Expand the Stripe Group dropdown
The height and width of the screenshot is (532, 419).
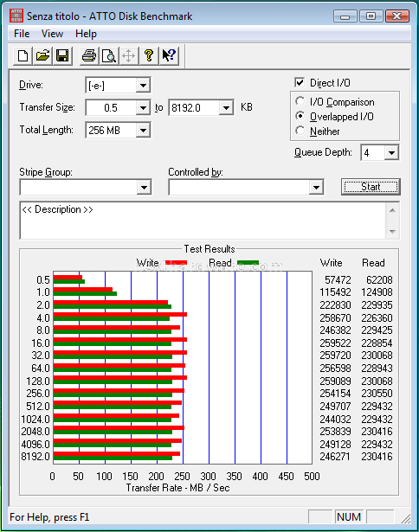144,188
